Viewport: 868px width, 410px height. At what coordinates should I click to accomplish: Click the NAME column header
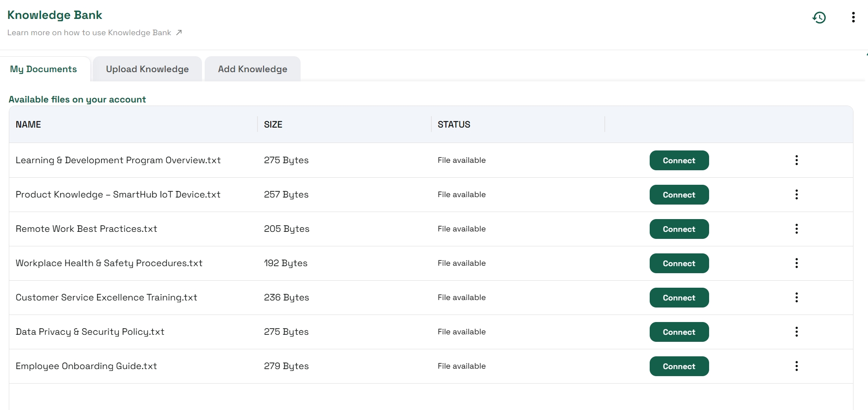tap(28, 124)
